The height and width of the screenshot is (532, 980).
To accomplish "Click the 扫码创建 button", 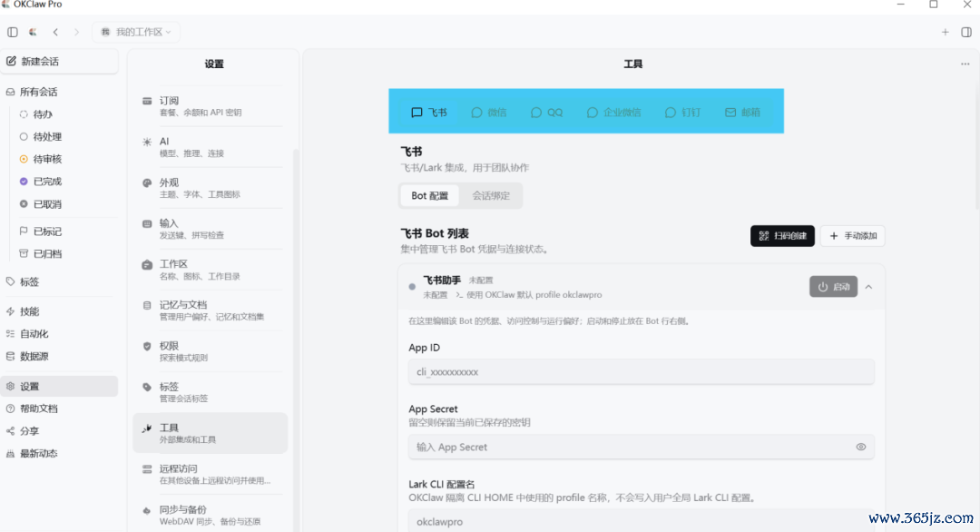I will coord(782,236).
